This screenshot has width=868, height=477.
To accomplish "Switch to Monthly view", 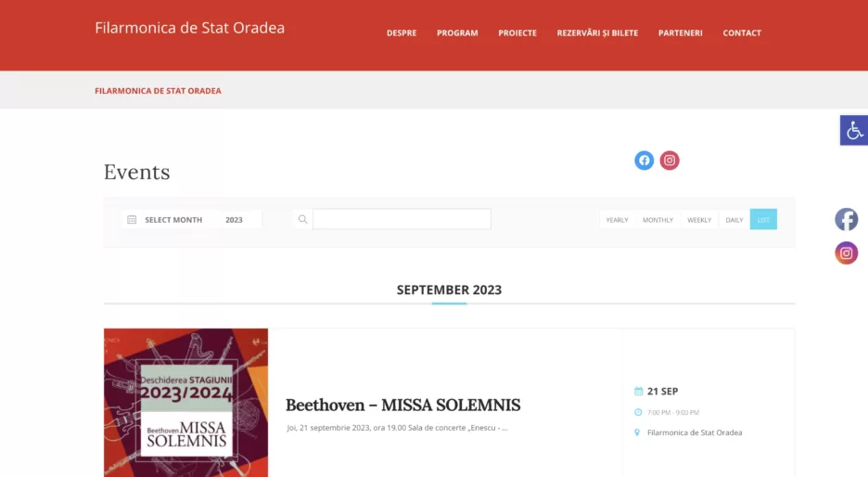I will [657, 220].
